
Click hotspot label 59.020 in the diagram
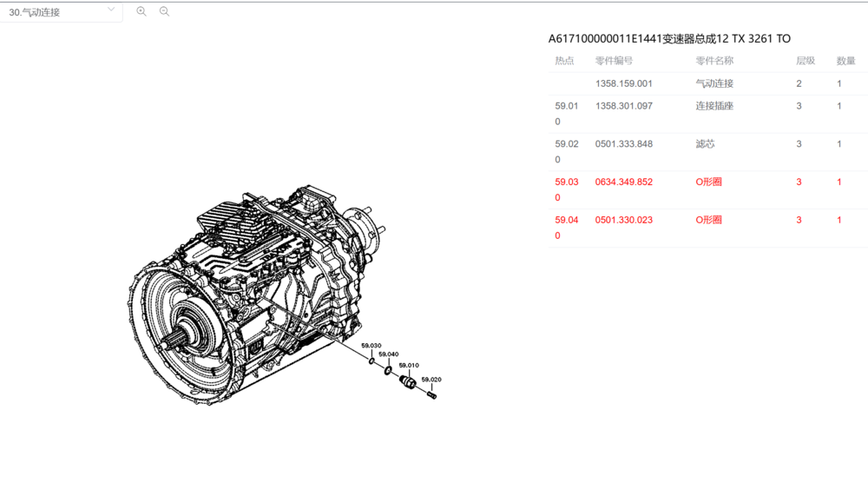coord(431,380)
